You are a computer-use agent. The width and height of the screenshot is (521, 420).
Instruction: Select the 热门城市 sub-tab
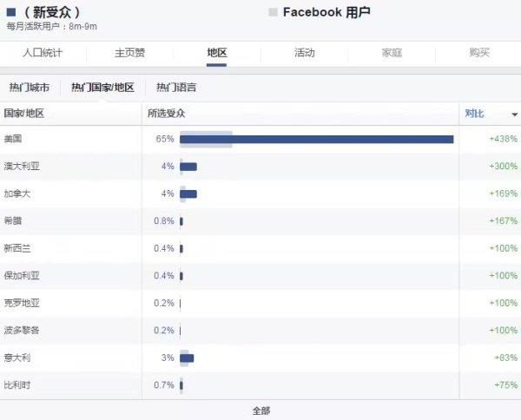(x=30, y=88)
